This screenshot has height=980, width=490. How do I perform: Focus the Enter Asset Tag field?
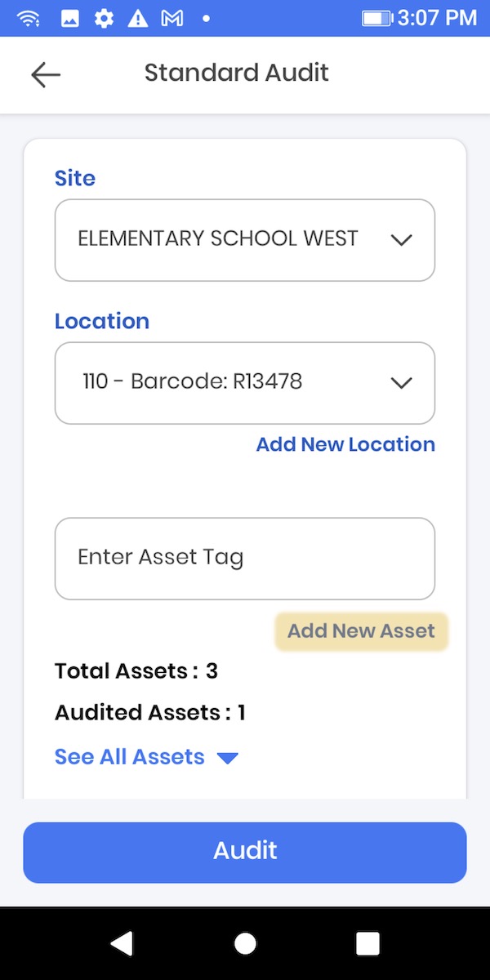(x=244, y=559)
